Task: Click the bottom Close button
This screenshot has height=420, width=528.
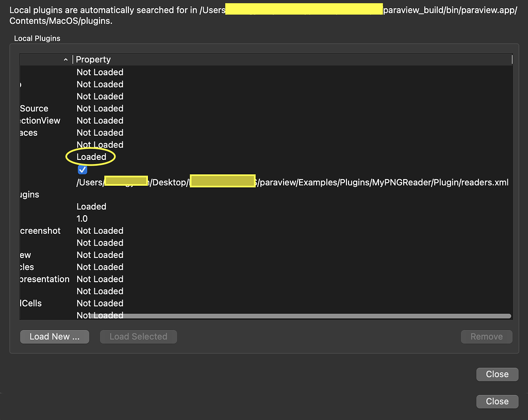Action: pyautogui.click(x=497, y=401)
